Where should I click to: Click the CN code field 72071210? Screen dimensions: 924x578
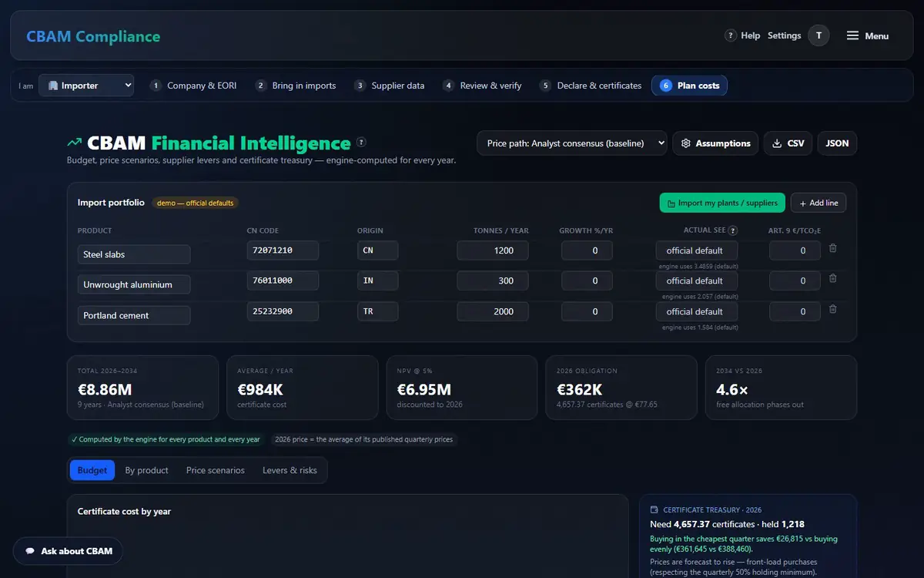click(283, 250)
